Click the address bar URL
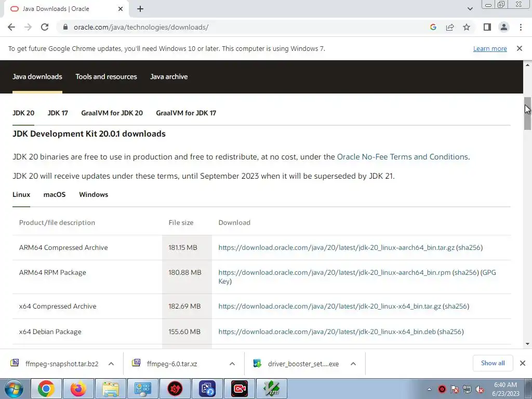 click(x=141, y=27)
